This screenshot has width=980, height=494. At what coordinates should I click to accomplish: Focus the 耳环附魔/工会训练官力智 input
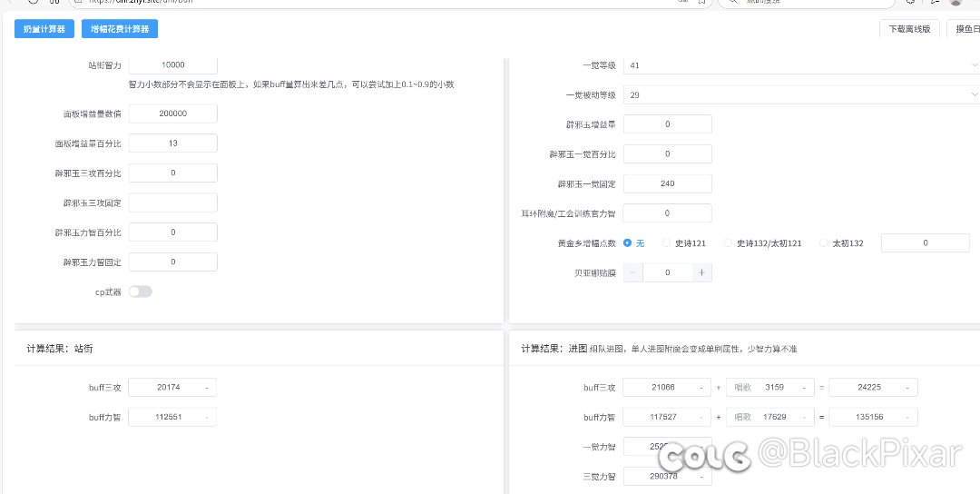coord(668,213)
